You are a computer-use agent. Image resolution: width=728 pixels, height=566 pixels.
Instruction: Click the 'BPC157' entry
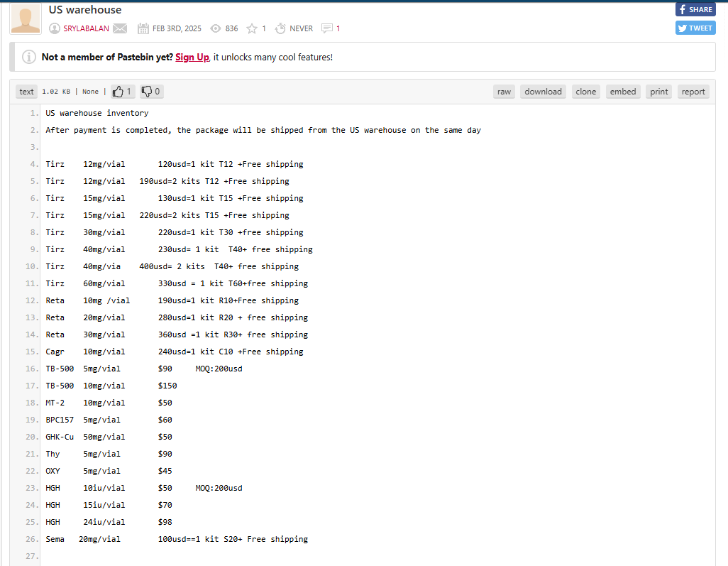pos(60,420)
